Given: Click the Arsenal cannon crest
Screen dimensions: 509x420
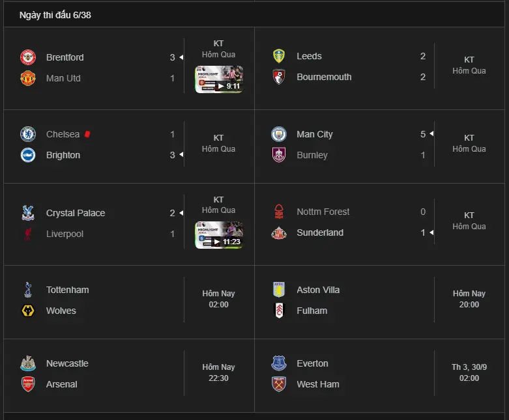Looking at the screenshot, I should click(x=27, y=384).
